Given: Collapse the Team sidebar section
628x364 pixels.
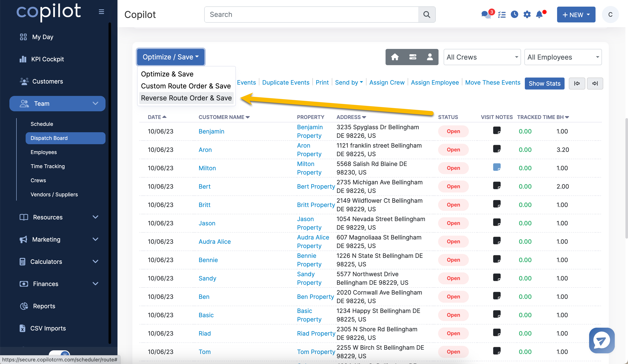Looking at the screenshot, I should 57,103.
